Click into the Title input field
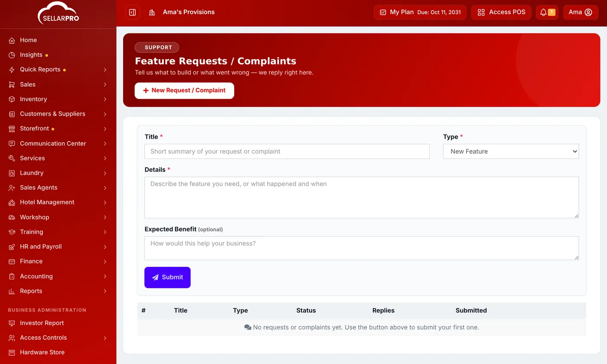The width and height of the screenshot is (607, 364). (287, 151)
